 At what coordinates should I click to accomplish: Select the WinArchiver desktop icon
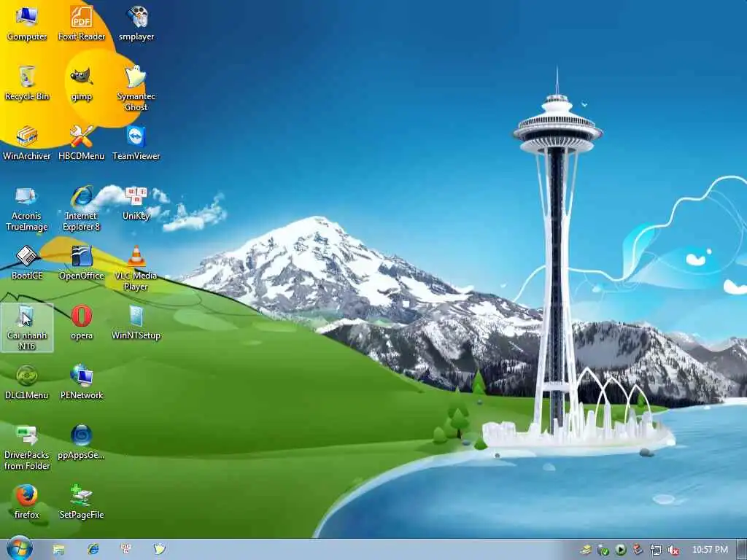coord(27,143)
